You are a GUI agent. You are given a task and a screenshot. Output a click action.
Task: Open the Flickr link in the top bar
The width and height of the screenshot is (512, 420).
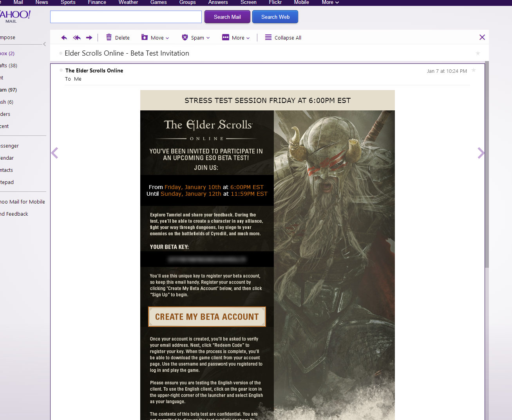tap(275, 2)
